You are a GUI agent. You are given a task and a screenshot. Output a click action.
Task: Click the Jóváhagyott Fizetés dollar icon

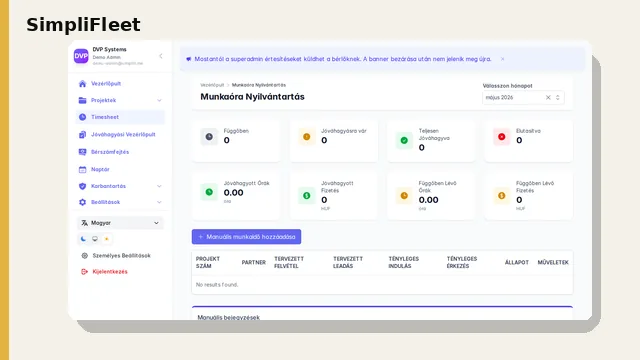pos(307,196)
